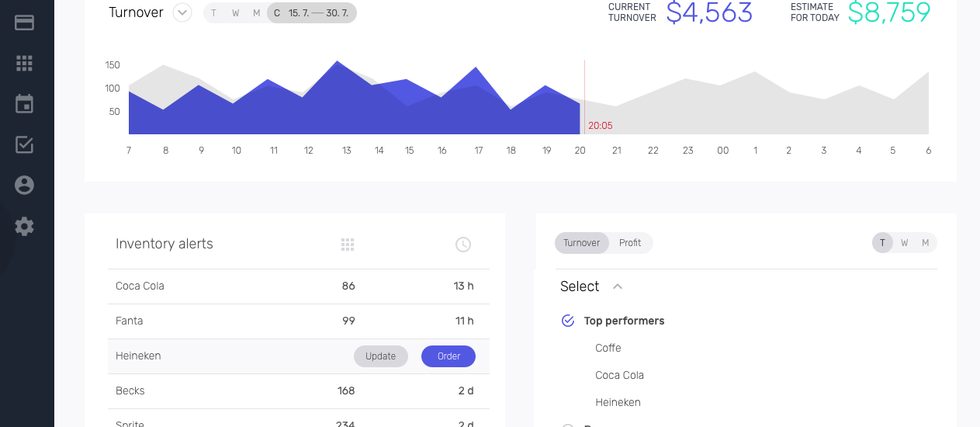
Task: Click the Becks quantity 168
Action: (x=346, y=391)
